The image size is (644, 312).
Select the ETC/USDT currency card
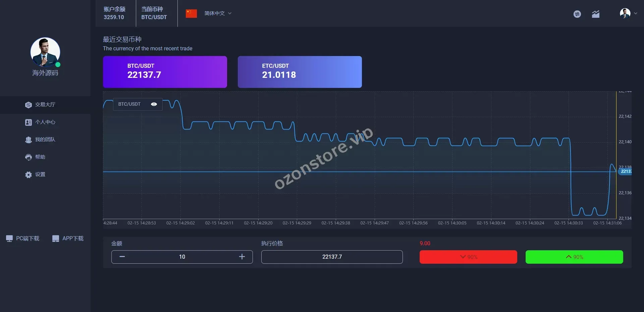coord(300,72)
